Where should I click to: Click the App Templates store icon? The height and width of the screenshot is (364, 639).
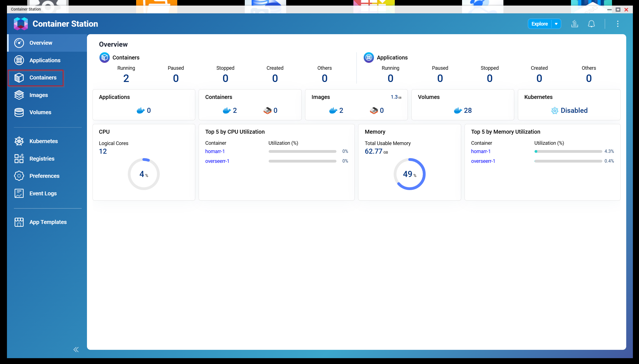tap(19, 222)
